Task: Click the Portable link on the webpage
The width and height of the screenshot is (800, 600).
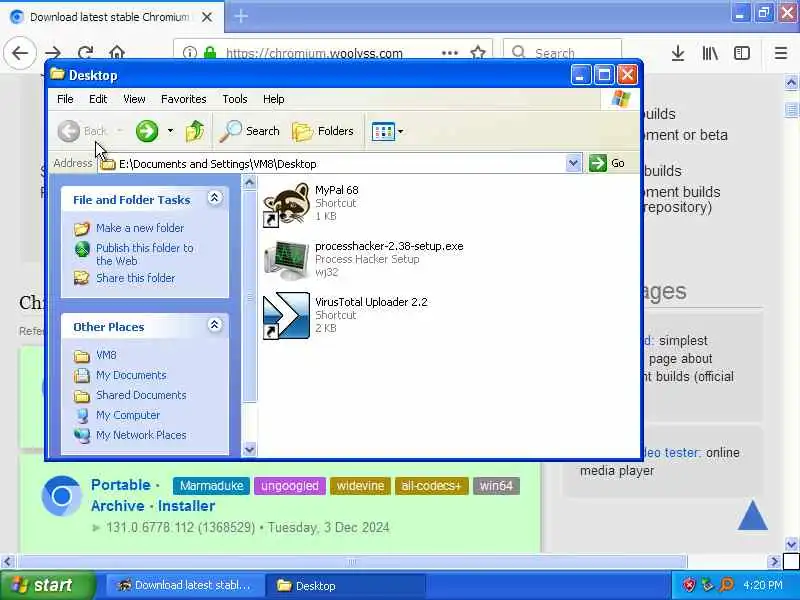Action: 120,485
